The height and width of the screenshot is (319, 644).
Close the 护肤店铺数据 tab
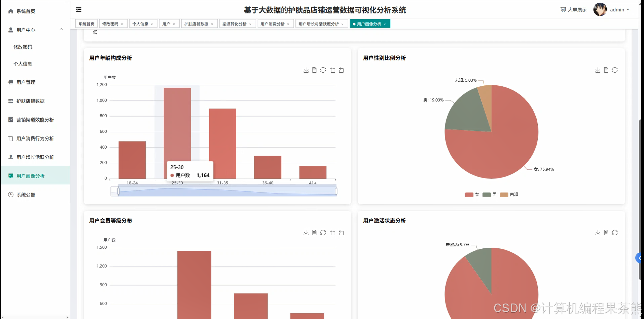[x=212, y=24]
